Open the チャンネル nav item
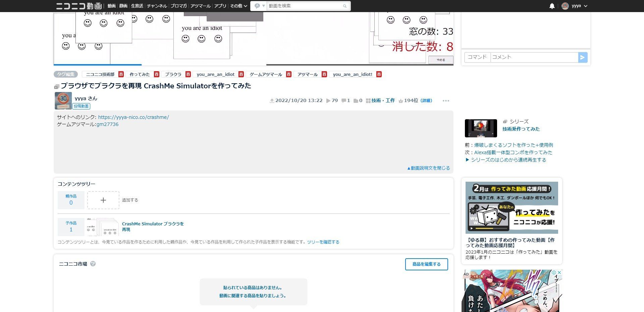 click(157, 6)
